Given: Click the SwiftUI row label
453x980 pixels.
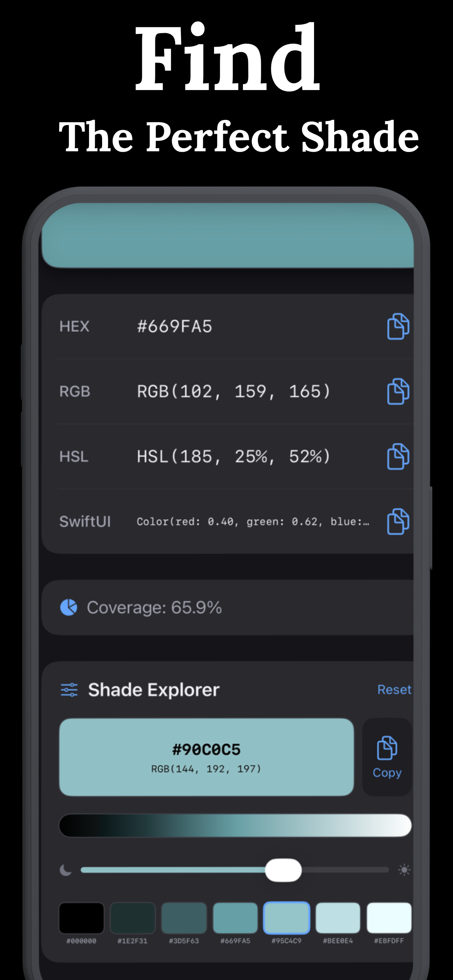Looking at the screenshot, I should point(85,522).
